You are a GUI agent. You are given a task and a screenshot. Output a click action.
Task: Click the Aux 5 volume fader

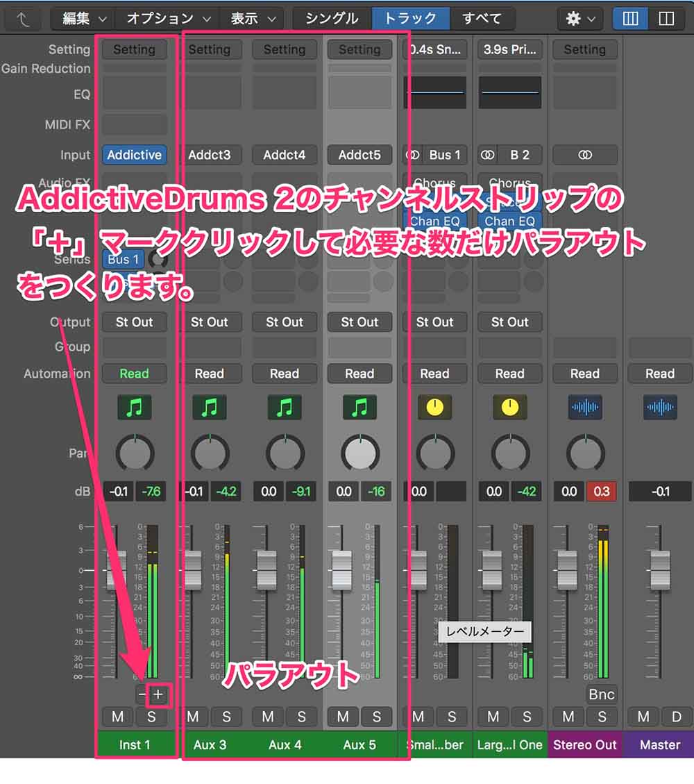342,569
